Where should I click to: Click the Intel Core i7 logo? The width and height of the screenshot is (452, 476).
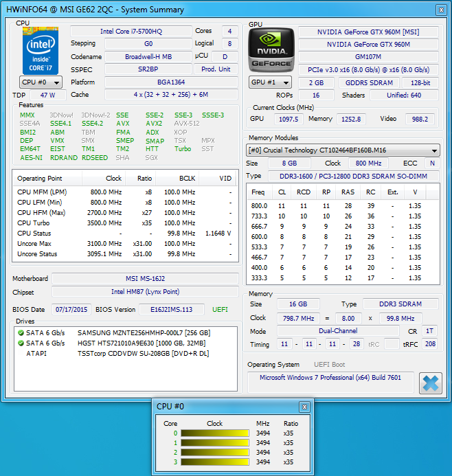(41, 51)
